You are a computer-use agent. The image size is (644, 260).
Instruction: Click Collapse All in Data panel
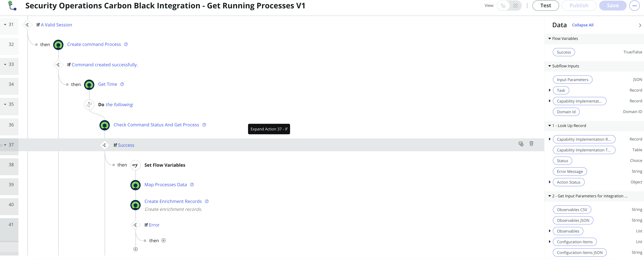click(x=582, y=25)
